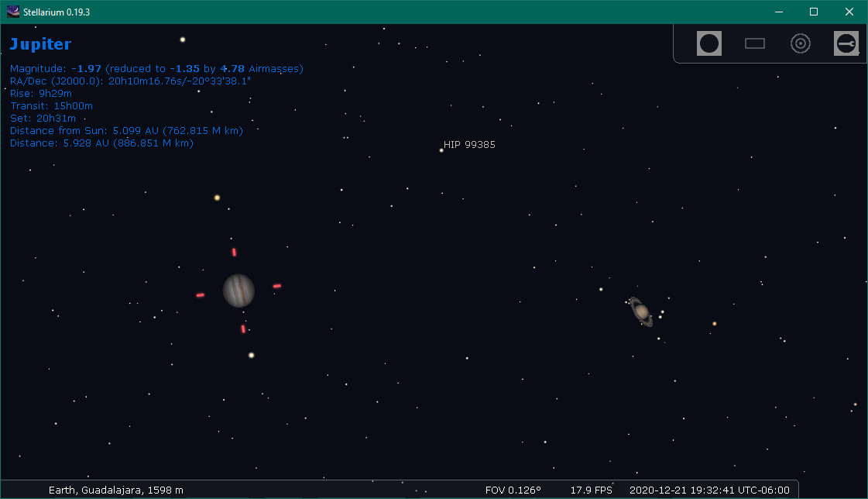This screenshot has width=868, height=499.
Task: Toggle the Telrad sight icon
Action: click(801, 43)
